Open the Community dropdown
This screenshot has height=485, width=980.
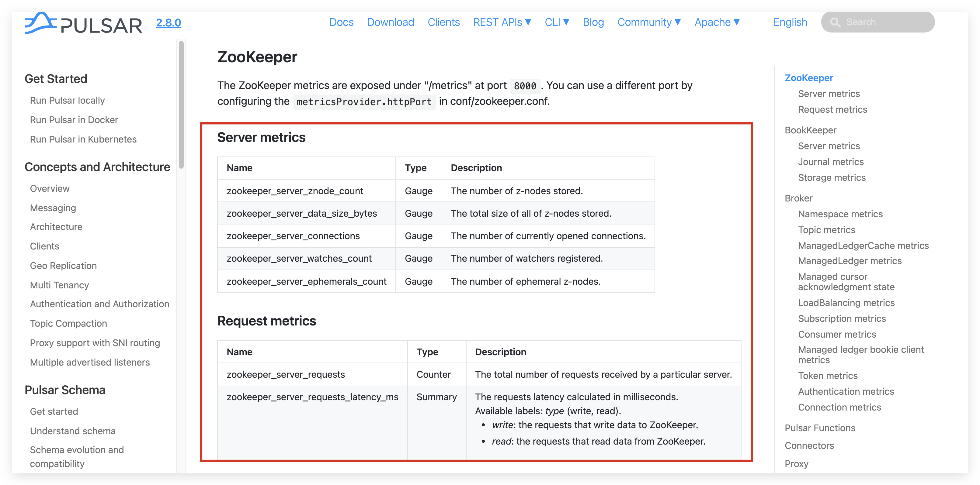pos(649,22)
